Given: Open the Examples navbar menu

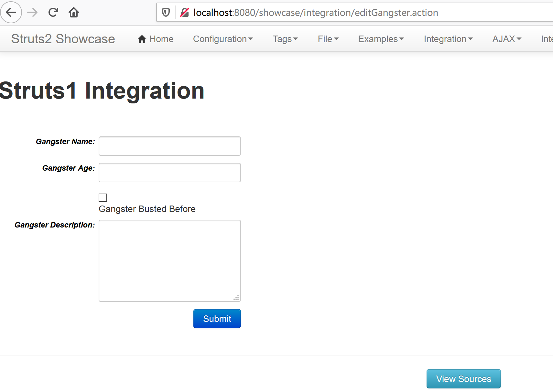Looking at the screenshot, I should pos(381,39).
